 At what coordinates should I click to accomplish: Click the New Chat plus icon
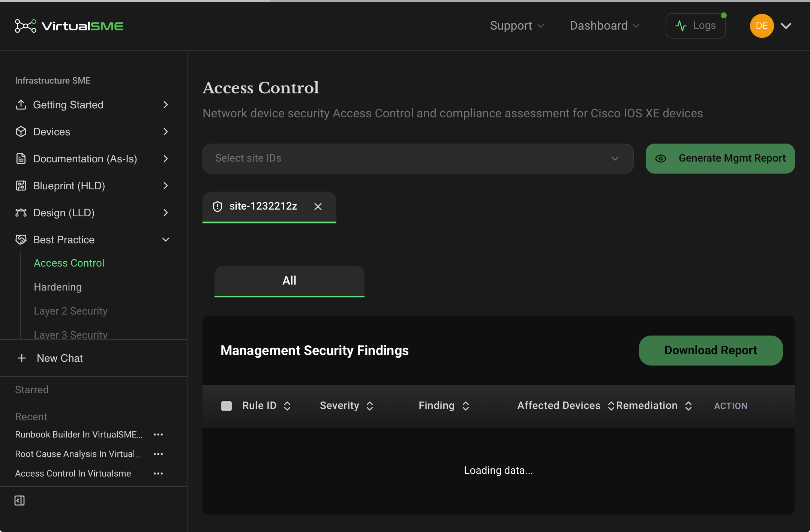(x=22, y=358)
